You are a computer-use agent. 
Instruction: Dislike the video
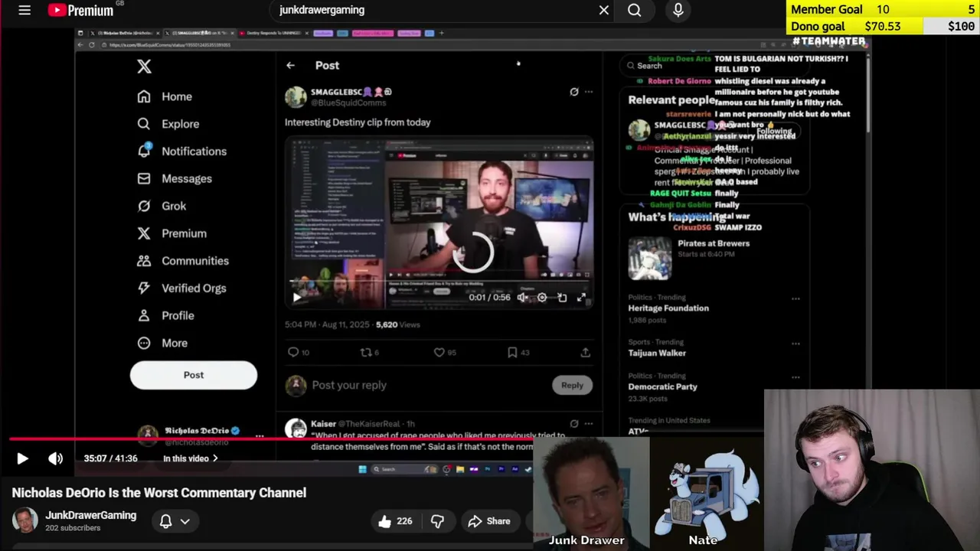(437, 521)
